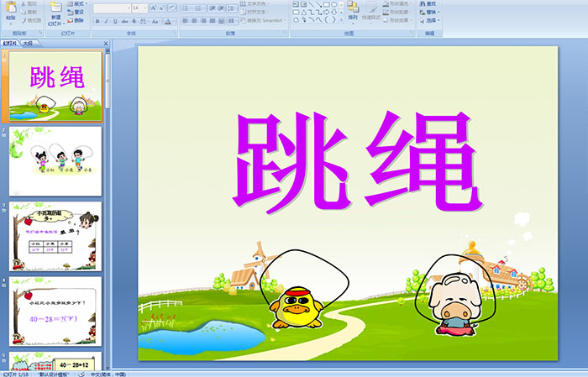
Task: Select slide 3 thumbnail with the table
Action: (55, 237)
